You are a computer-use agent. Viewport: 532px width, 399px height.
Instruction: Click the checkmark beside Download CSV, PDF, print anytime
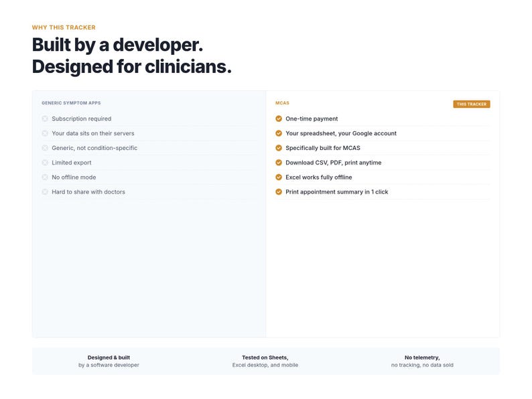[x=279, y=163]
